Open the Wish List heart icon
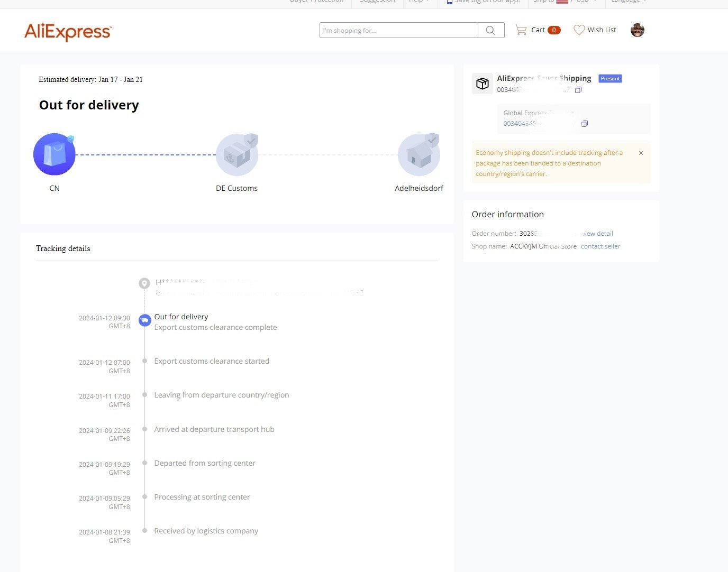The image size is (728, 572). [579, 30]
